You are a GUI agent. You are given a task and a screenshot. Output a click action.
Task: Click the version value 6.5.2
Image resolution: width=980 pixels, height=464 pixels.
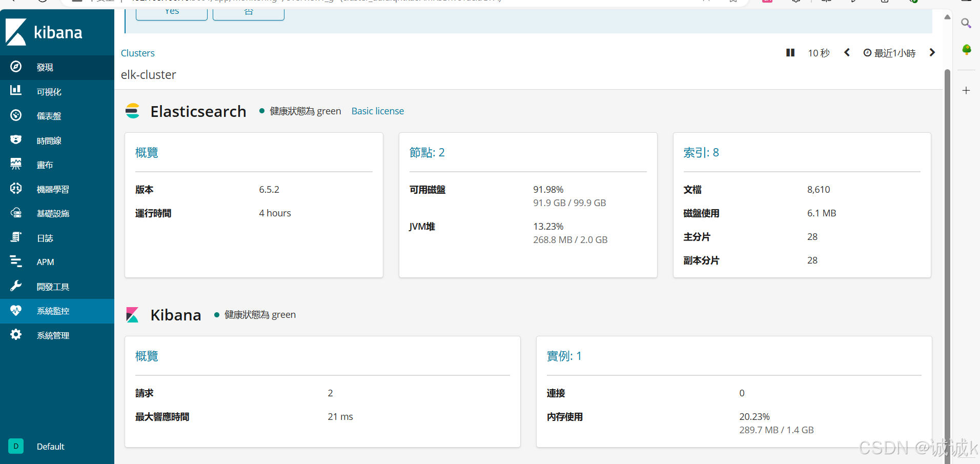click(269, 189)
